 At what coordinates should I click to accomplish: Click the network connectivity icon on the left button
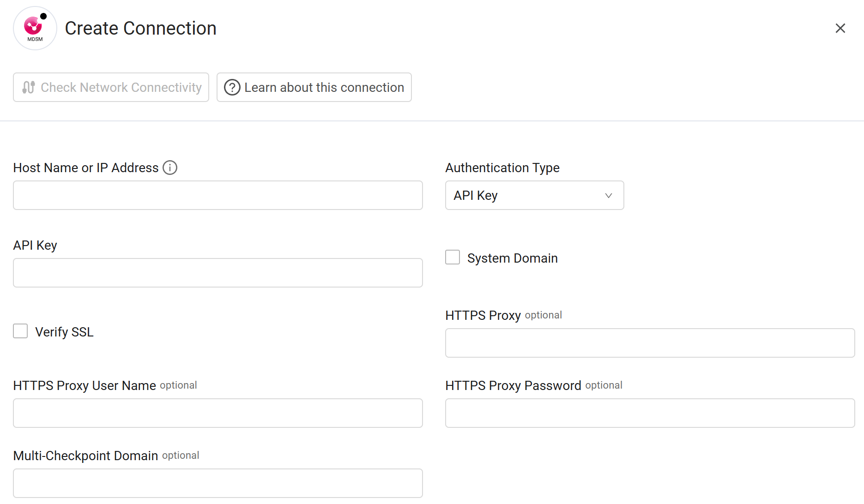coord(28,87)
